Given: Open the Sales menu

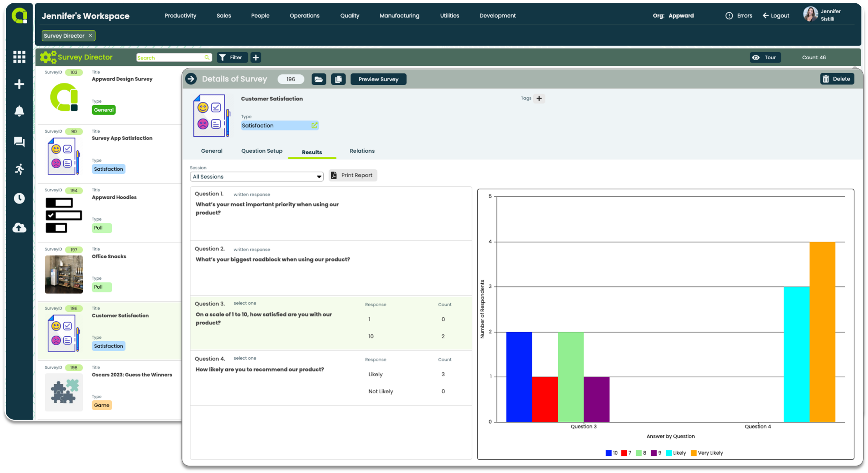Looking at the screenshot, I should click(x=223, y=16).
